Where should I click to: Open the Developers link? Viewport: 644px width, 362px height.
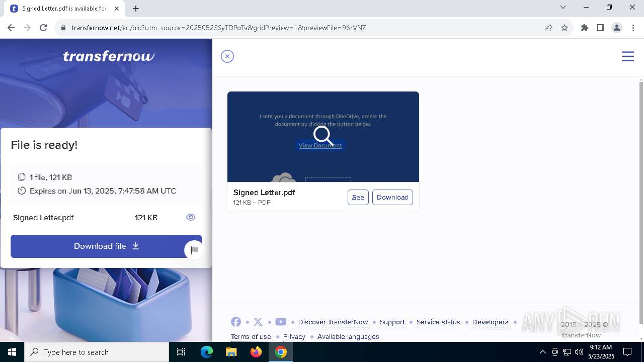pos(490,322)
